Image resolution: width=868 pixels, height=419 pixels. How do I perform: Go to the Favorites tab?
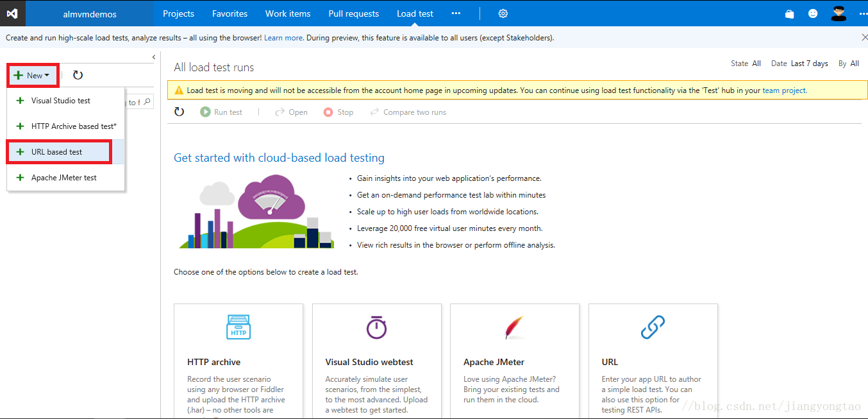(230, 13)
